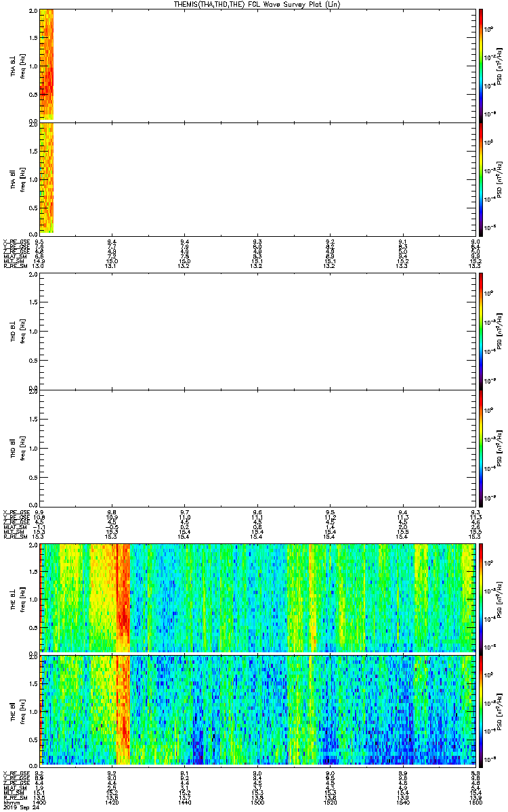The image size is (508, 812).
Task: Click MLT_SM row label under THA panels
Action: click(14, 262)
